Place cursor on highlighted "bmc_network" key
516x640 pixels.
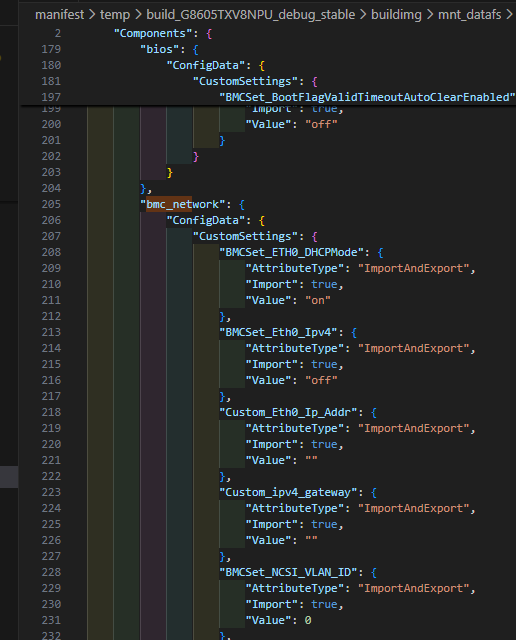pos(182,204)
